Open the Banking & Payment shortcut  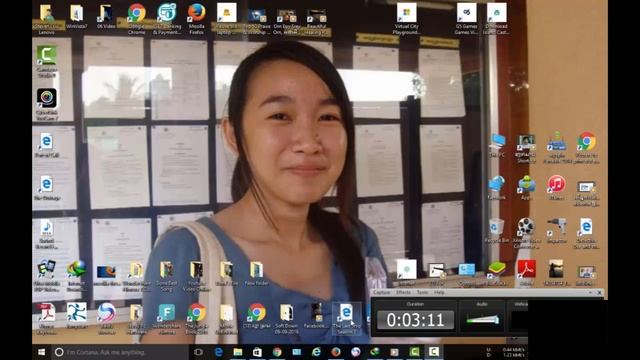(167, 18)
